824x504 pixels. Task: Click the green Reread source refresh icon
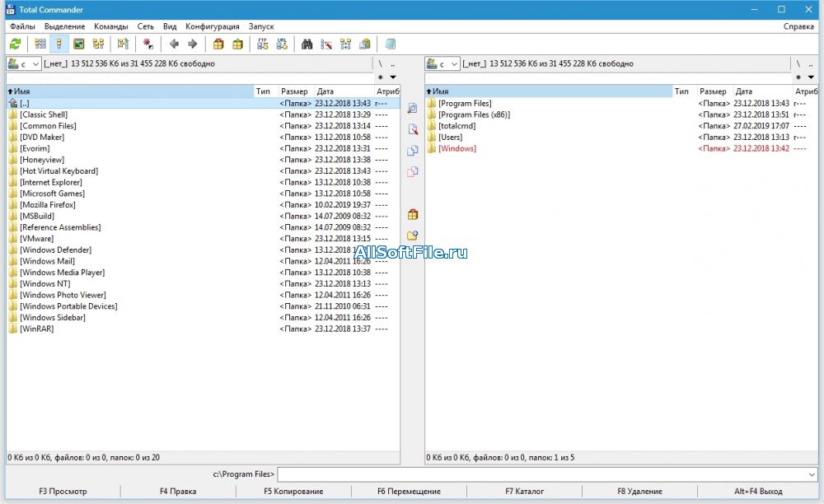[x=15, y=44]
